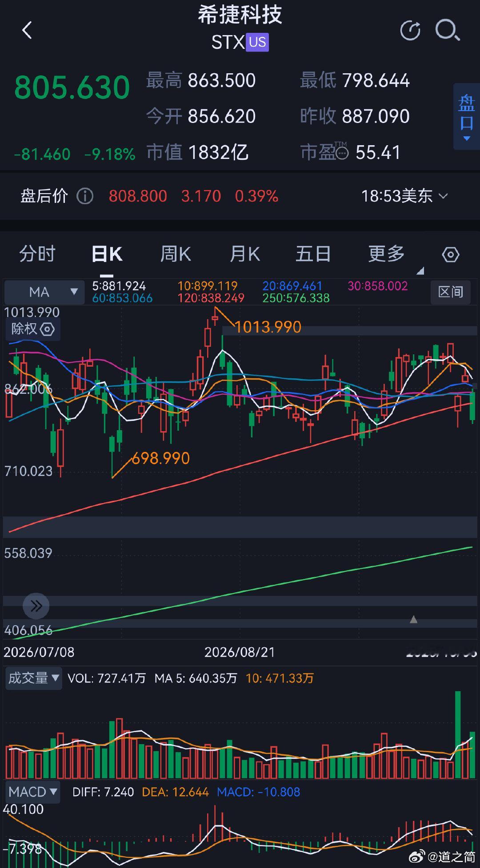
Task: Tap the 1013.990 high price label
Action: pyautogui.click(x=268, y=327)
